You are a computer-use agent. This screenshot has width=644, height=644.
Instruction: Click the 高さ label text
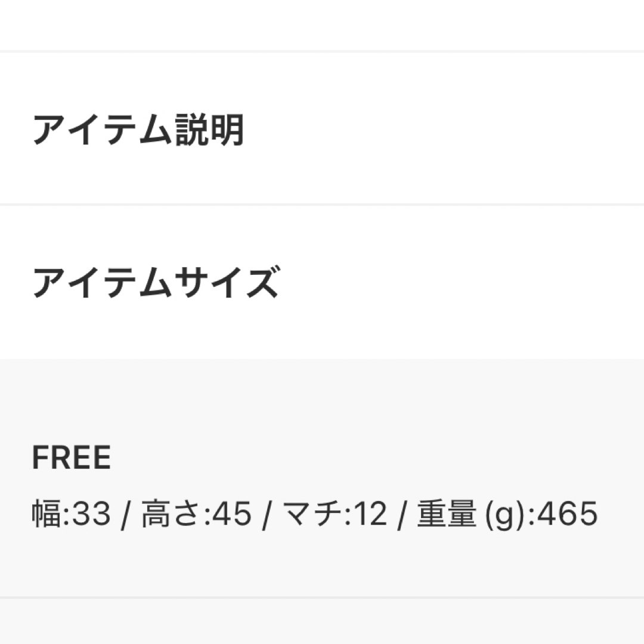pyautogui.click(x=172, y=513)
